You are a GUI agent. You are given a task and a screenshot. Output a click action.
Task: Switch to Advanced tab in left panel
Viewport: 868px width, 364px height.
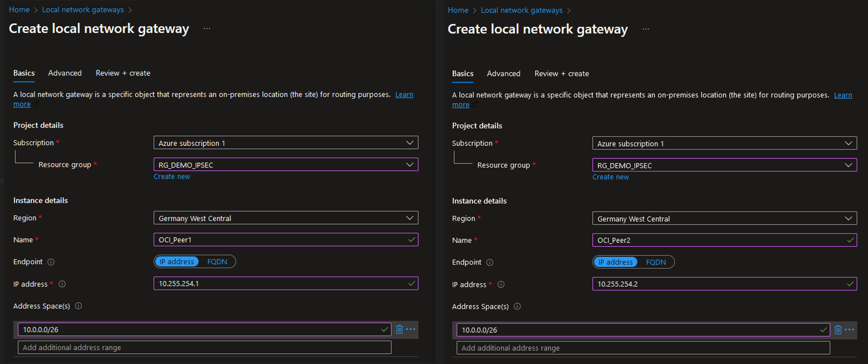64,73
